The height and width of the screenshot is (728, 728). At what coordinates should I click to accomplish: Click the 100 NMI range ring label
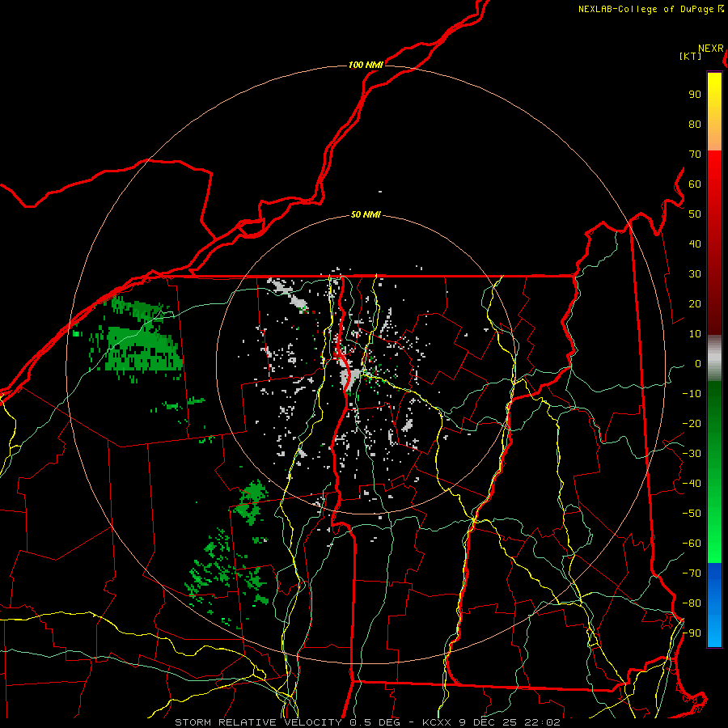click(366, 65)
